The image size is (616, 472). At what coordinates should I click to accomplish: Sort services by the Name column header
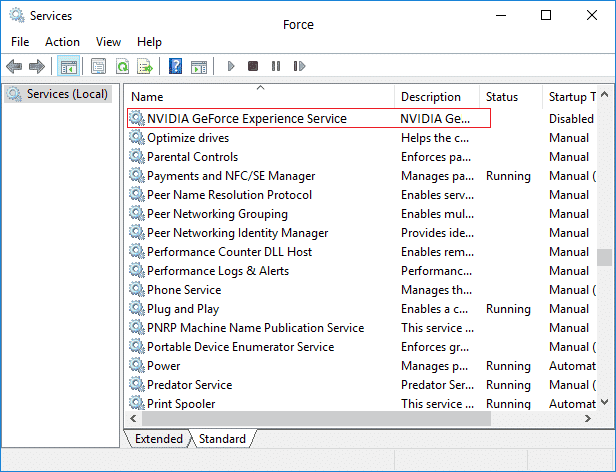tap(260, 97)
